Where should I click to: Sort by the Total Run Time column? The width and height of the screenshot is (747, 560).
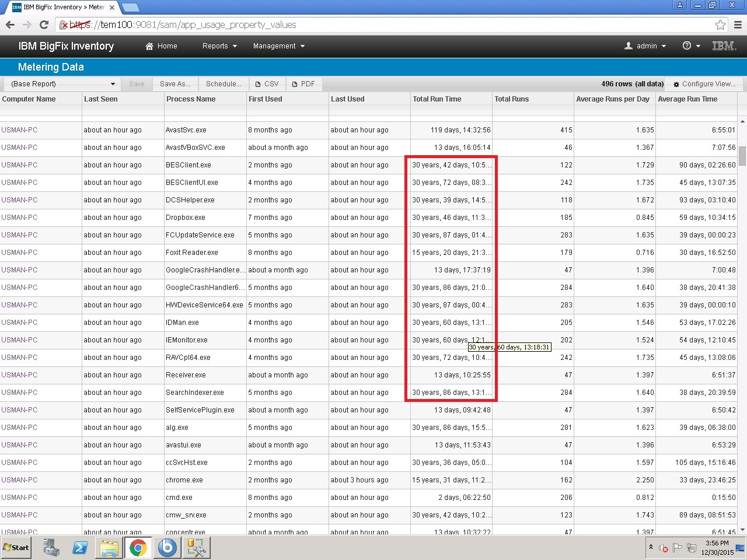click(x=437, y=99)
